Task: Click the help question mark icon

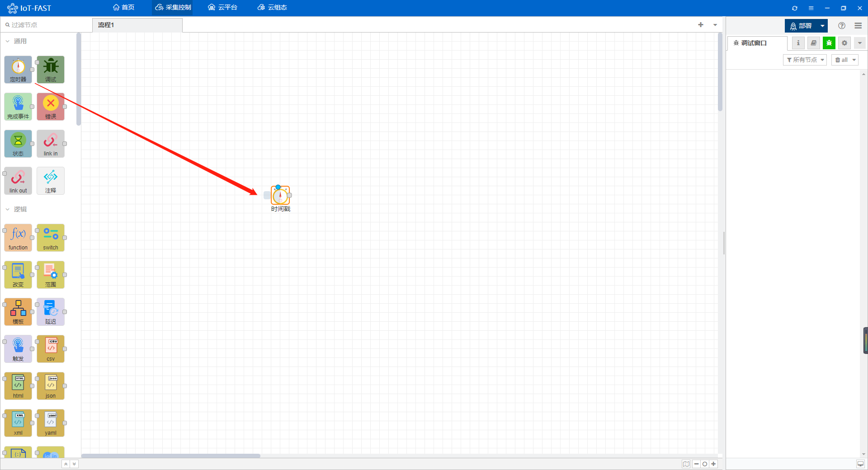Action: (x=842, y=26)
